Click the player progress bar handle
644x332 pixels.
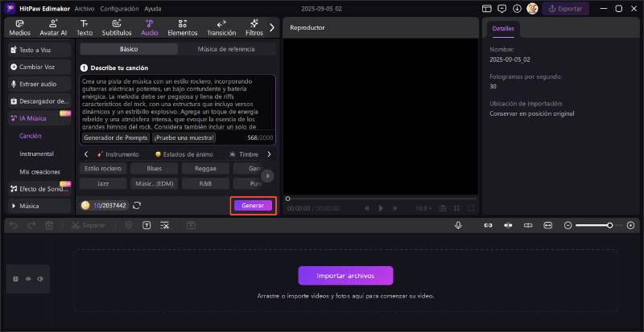(288, 199)
